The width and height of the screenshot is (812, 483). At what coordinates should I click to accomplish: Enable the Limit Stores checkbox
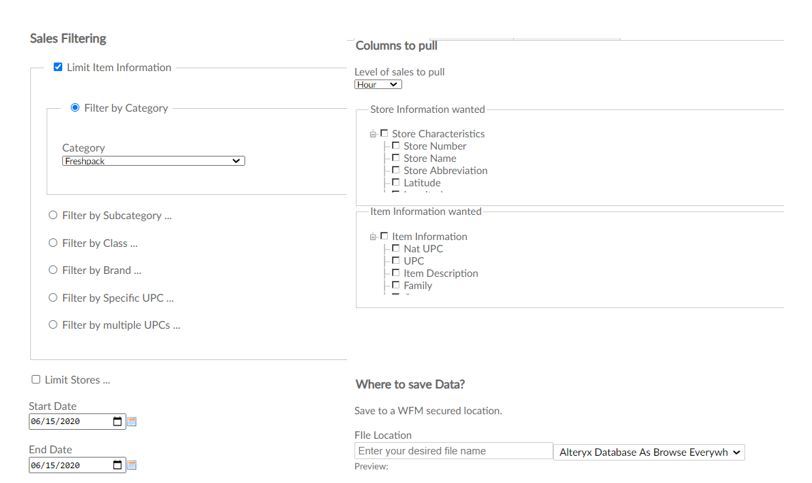pyautogui.click(x=36, y=380)
